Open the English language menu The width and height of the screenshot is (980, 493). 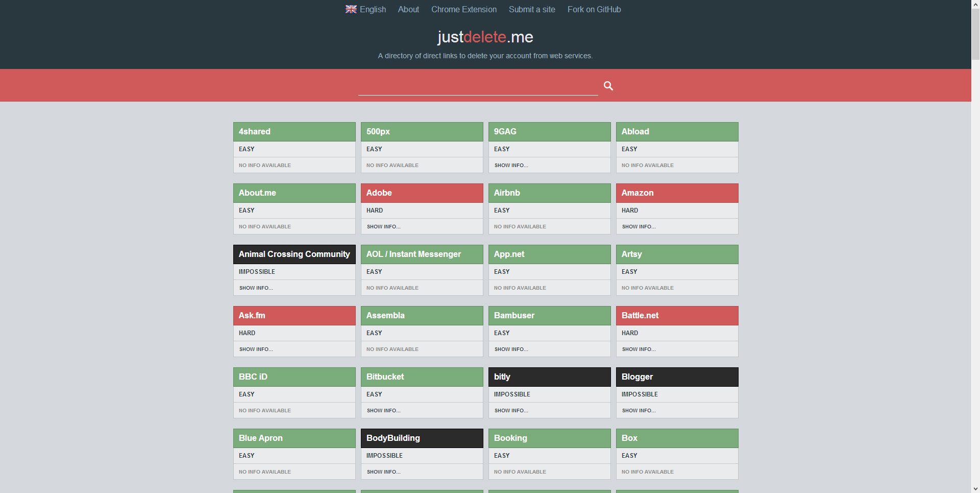tap(365, 9)
